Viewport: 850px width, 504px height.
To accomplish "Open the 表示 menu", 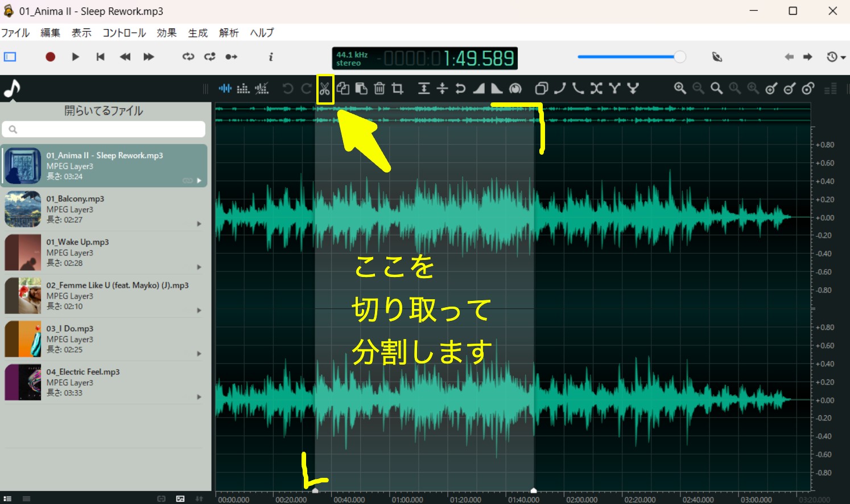I will [x=81, y=33].
